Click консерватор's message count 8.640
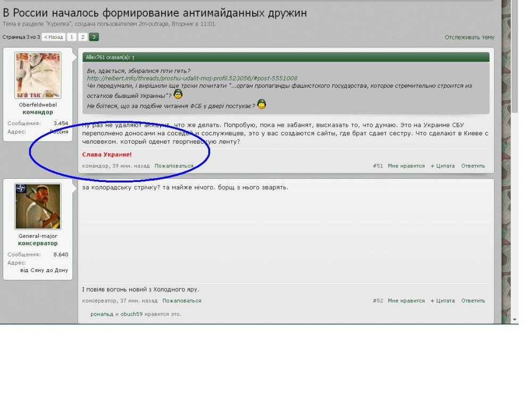Viewport: 532px width, 399px height. tap(61, 254)
